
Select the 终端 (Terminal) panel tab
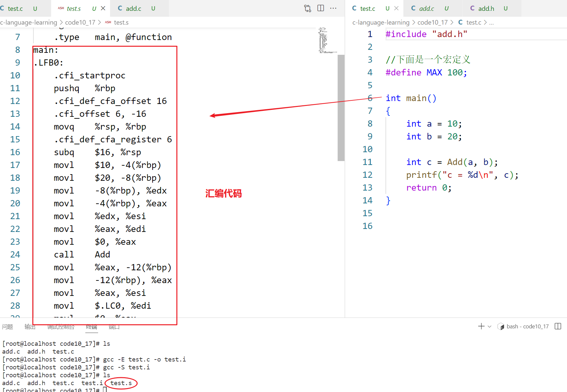92,327
